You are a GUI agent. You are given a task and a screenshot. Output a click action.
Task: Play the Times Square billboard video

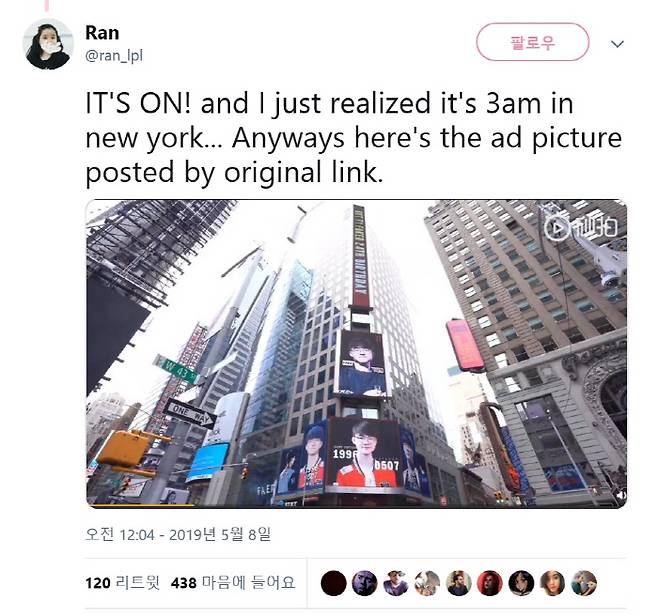click(x=356, y=353)
